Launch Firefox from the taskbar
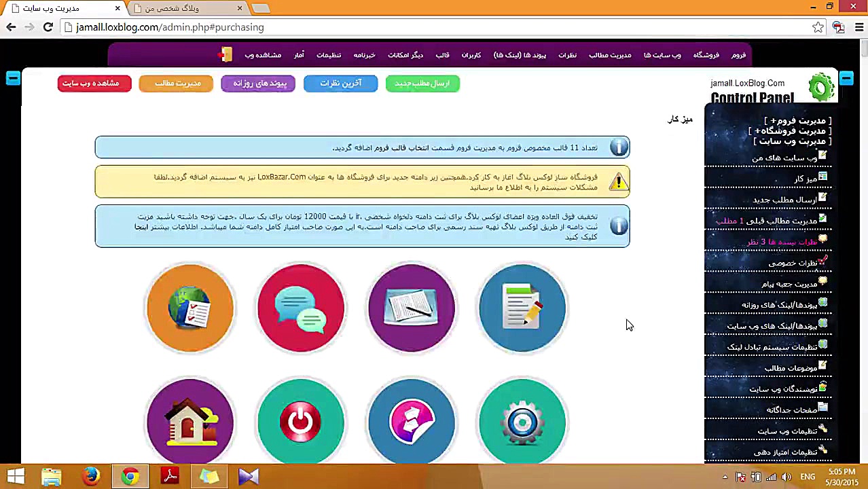Viewport: 868px width, 489px height. click(x=91, y=475)
